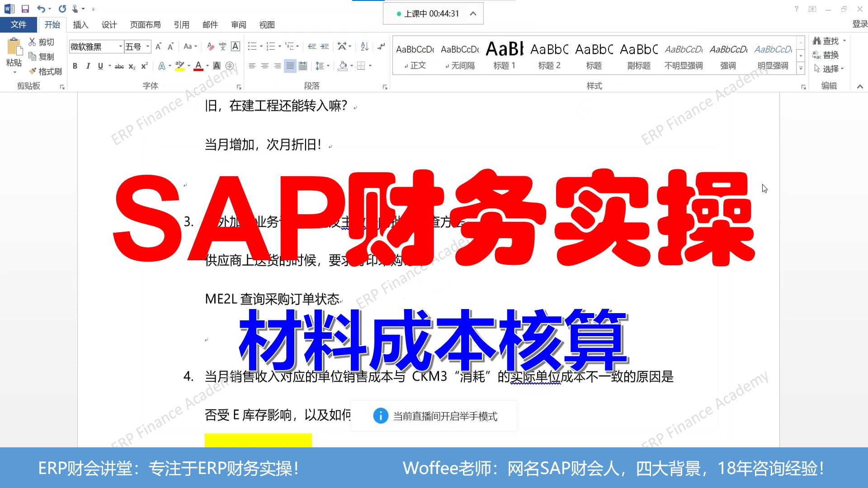The image size is (868, 488).
Task: Click the Clear Formatting eraser icon
Action: pos(210,46)
